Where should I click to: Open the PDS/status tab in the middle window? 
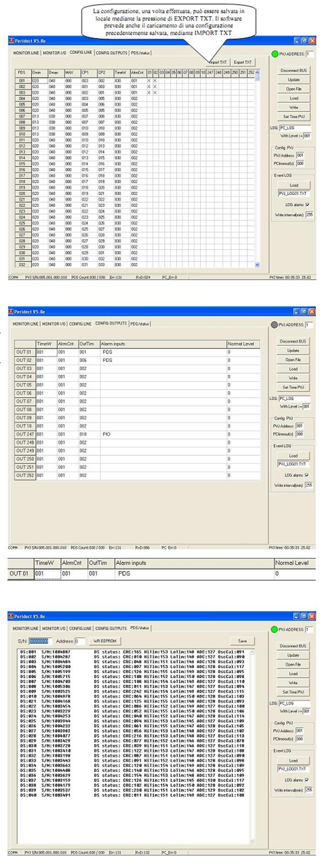[140, 324]
